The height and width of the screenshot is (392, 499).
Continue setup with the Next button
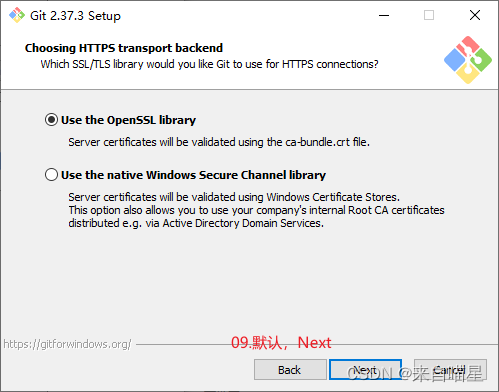click(365, 370)
